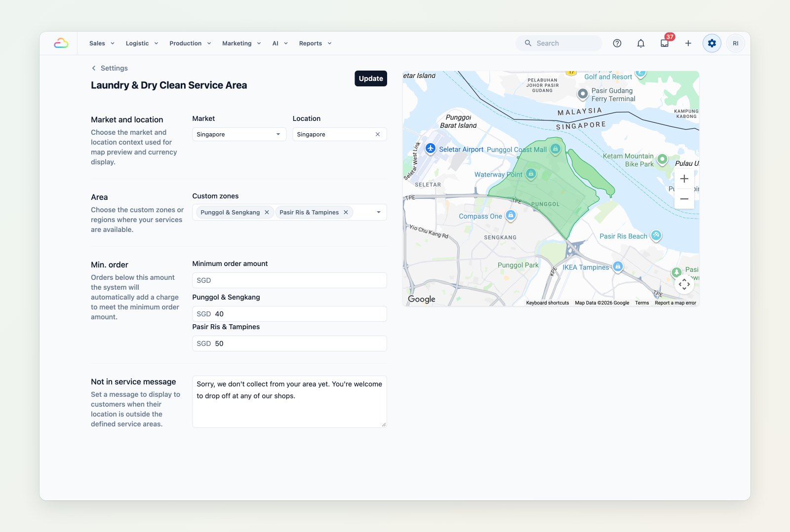
Task: Open the Sales menu
Action: click(102, 43)
